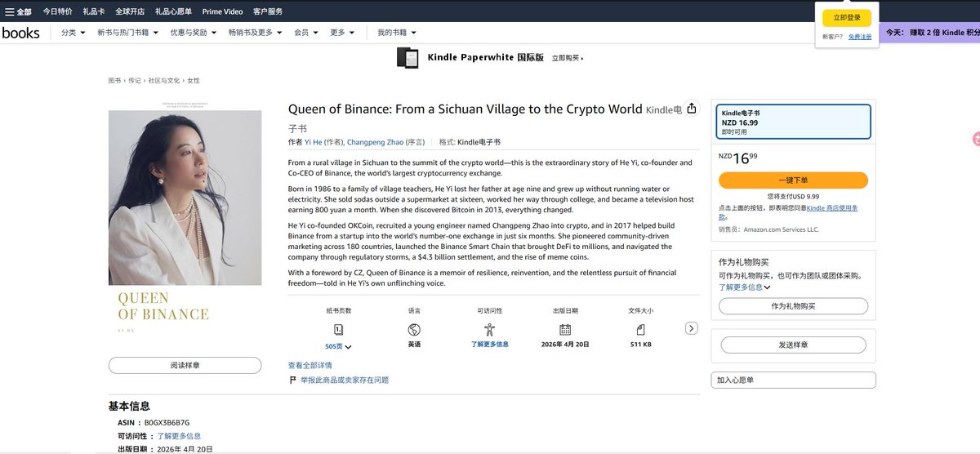This screenshot has height=454, width=980.
Task: Click the 女性 breadcrumb
Action: point(194,81)
